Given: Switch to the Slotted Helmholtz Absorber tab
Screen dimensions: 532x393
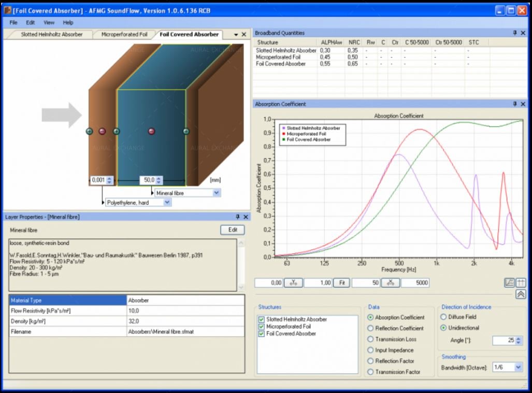Looking at the screenshot, I should click(x=51, y=35).
